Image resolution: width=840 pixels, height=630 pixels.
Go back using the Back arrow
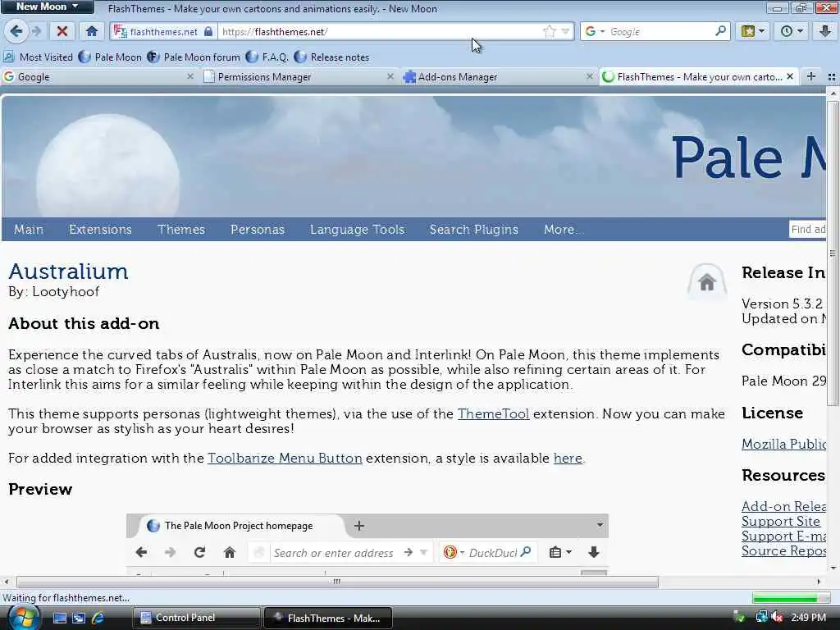click(16, 31)
